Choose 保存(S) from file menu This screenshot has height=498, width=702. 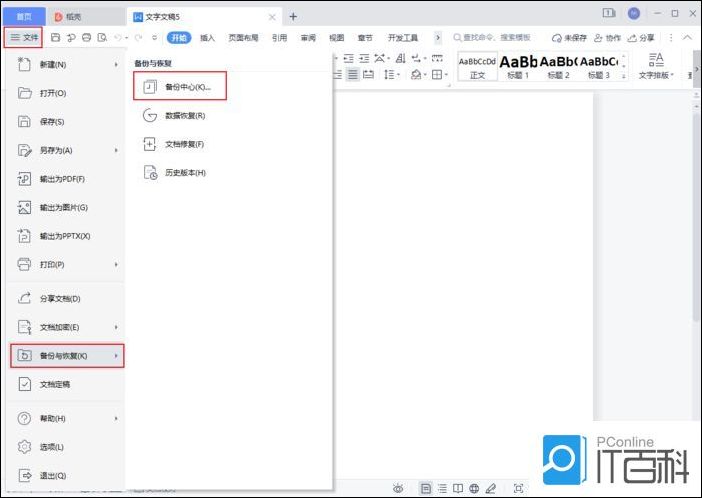(x=66, y=122)
